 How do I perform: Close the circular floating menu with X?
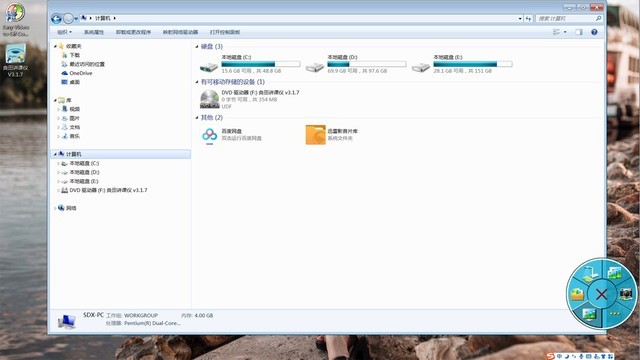click(601, 294)
